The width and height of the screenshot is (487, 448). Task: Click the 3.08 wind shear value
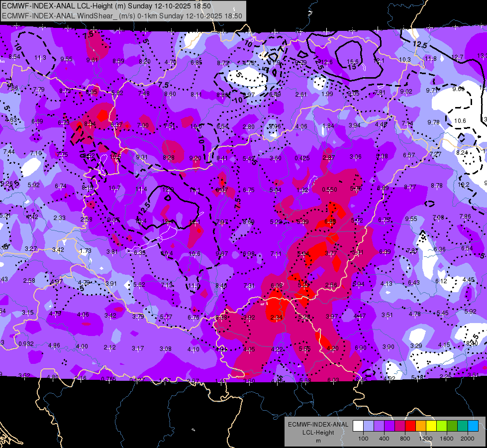click(166, 349)
